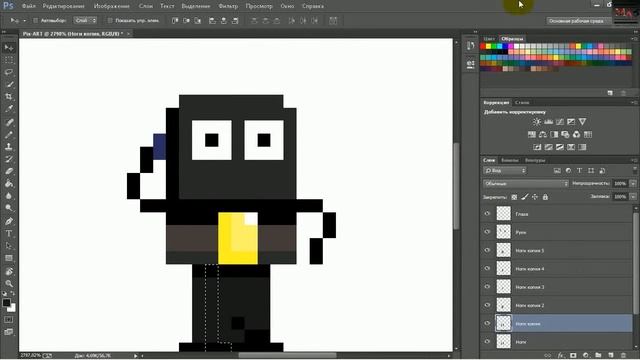Add a layer mask
The image size is (640, 360).
click(x=573, y=356)
